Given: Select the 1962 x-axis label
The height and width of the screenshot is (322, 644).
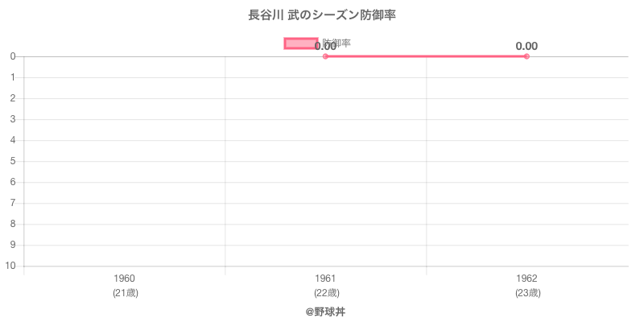Looking at the screenshot, I should point(527,279).
